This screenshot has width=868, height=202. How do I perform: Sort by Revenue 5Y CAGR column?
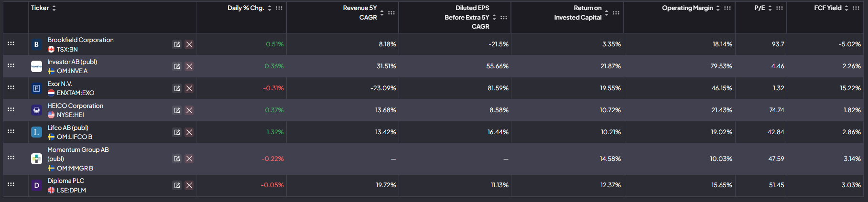[382, 13]
